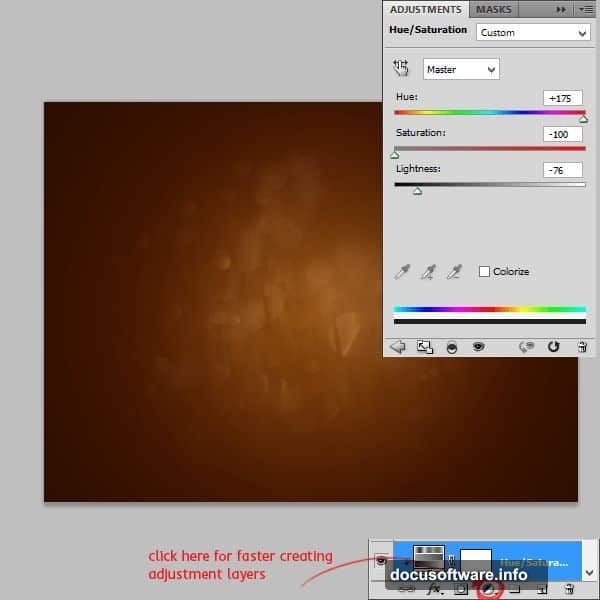
Task: Select the Adjustments tab
Action: tap(425, 9)
